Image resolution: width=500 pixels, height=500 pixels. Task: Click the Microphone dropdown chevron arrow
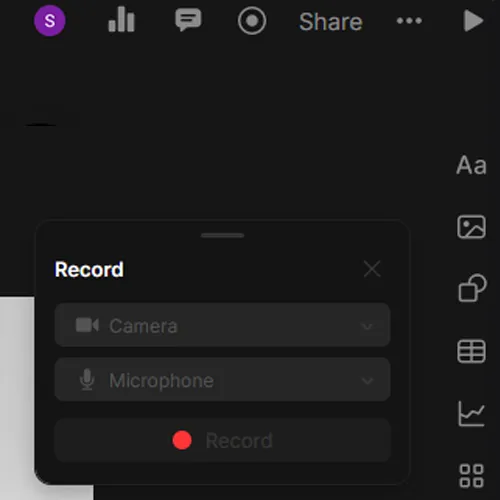point(367,381)
